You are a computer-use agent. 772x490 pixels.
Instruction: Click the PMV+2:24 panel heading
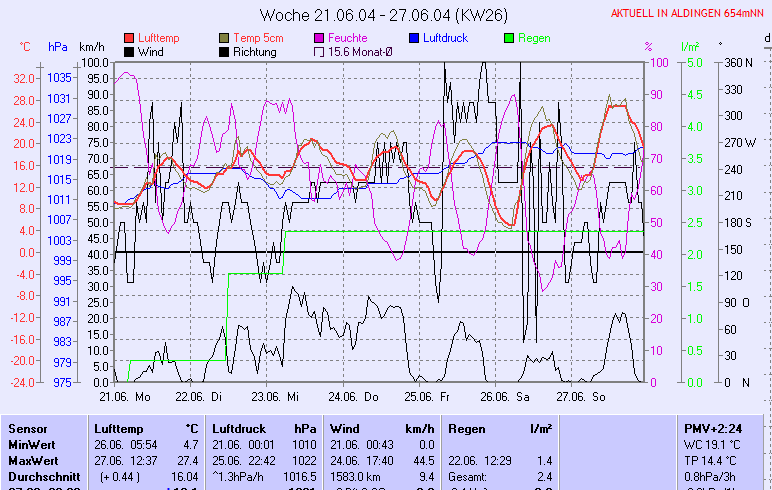(x=711, y=428)
